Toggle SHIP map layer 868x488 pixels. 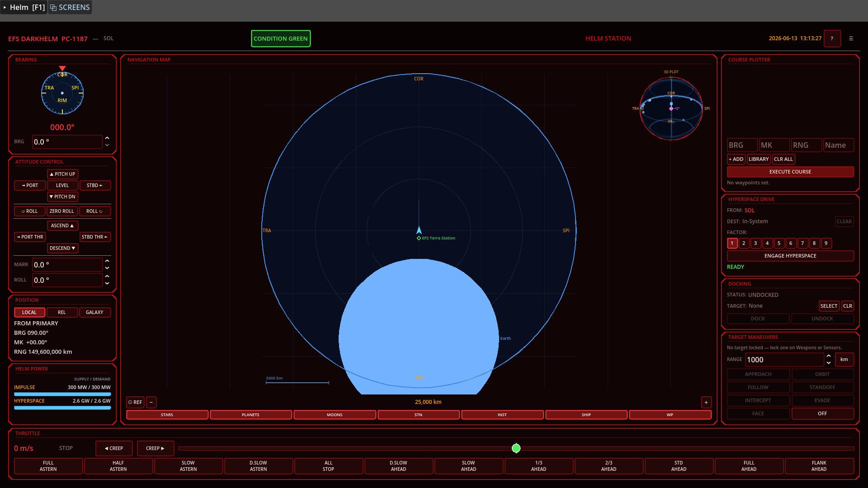tap(586, 415)
